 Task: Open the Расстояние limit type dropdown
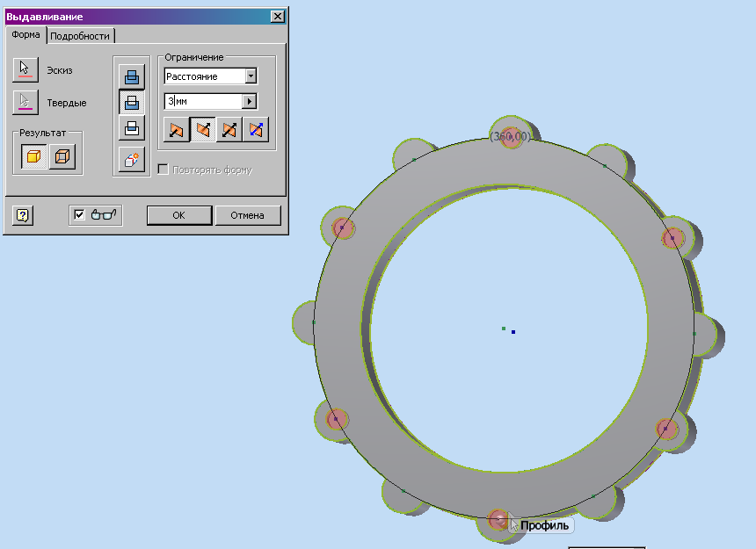coord(251,76)
